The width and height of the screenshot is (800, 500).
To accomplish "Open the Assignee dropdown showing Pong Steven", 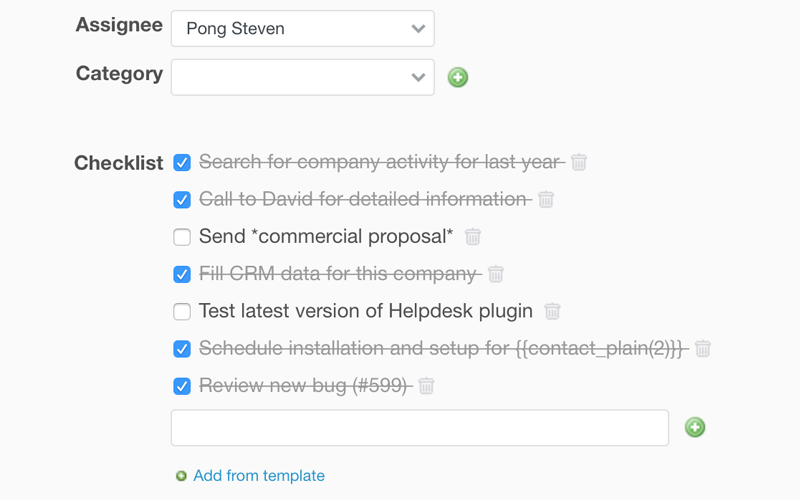I will tap(302, 29).
